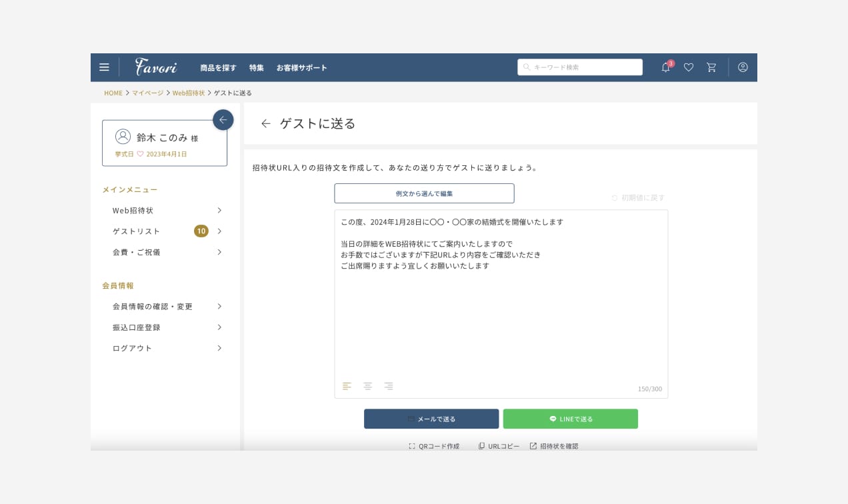Click the メールで送る button
This screenshot has height=504, width=848.
(x=431, y=419)
